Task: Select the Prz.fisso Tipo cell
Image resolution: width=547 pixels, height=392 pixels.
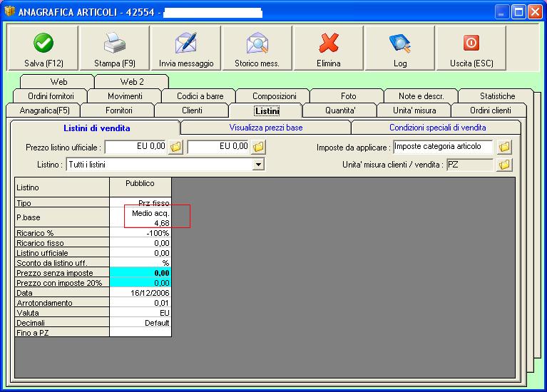Action: tap(140, 202)
